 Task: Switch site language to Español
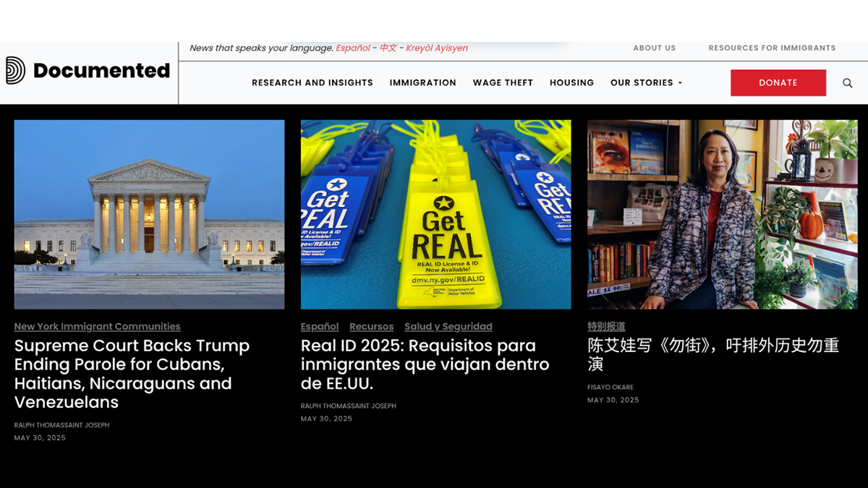tap(353, 48)
